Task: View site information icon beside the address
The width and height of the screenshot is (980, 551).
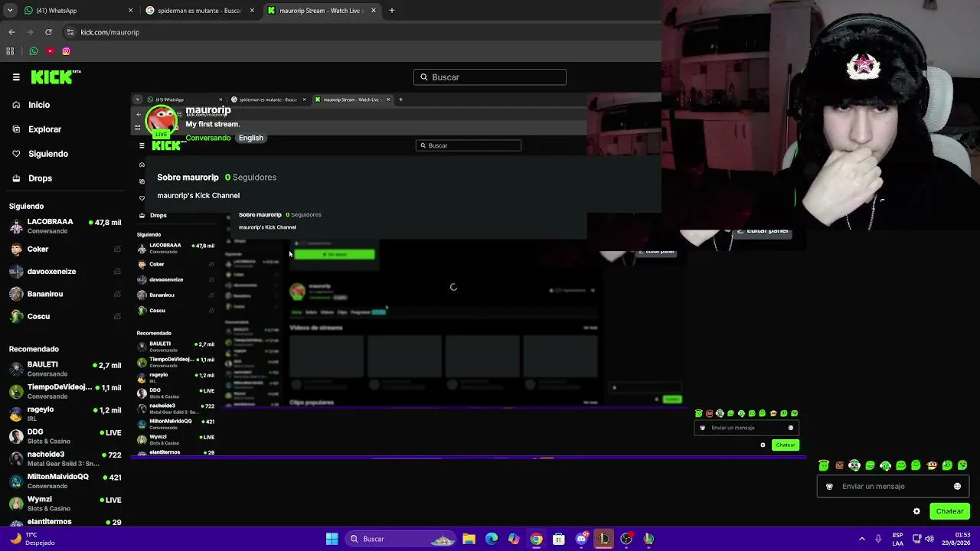Action: pos(70,32)
